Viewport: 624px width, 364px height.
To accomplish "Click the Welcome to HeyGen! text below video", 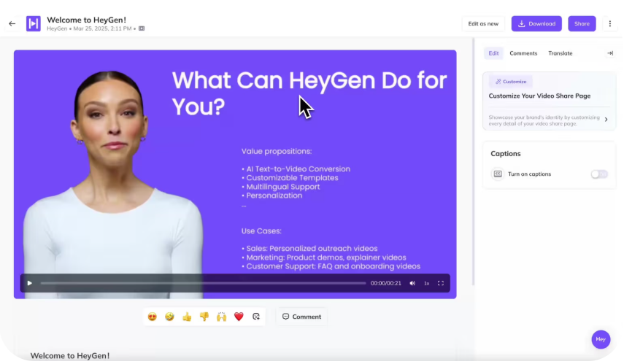I will (69, 356).
